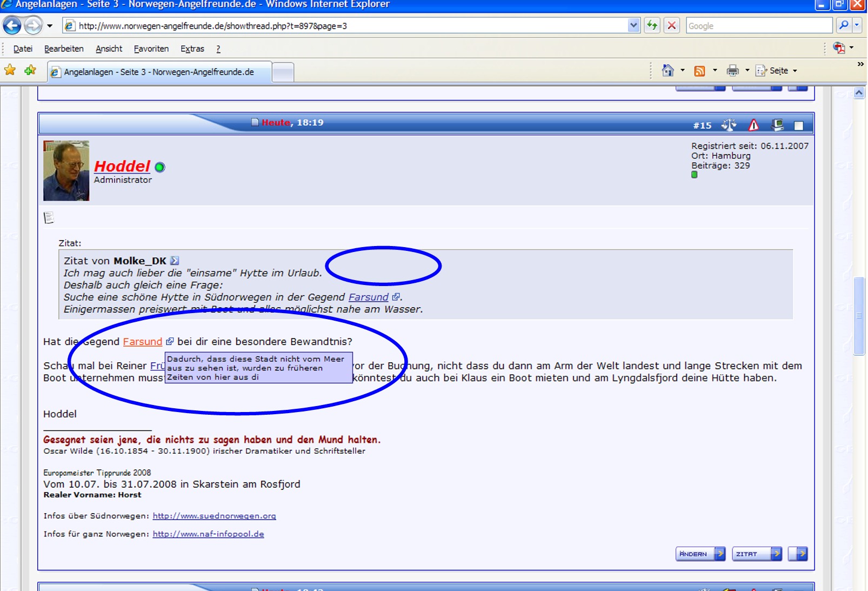Tick the checkbox in post #15 header

798,125
